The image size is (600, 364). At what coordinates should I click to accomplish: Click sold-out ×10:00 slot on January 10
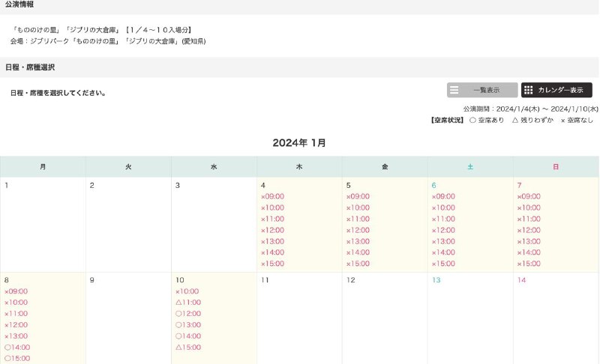(187, 291)
